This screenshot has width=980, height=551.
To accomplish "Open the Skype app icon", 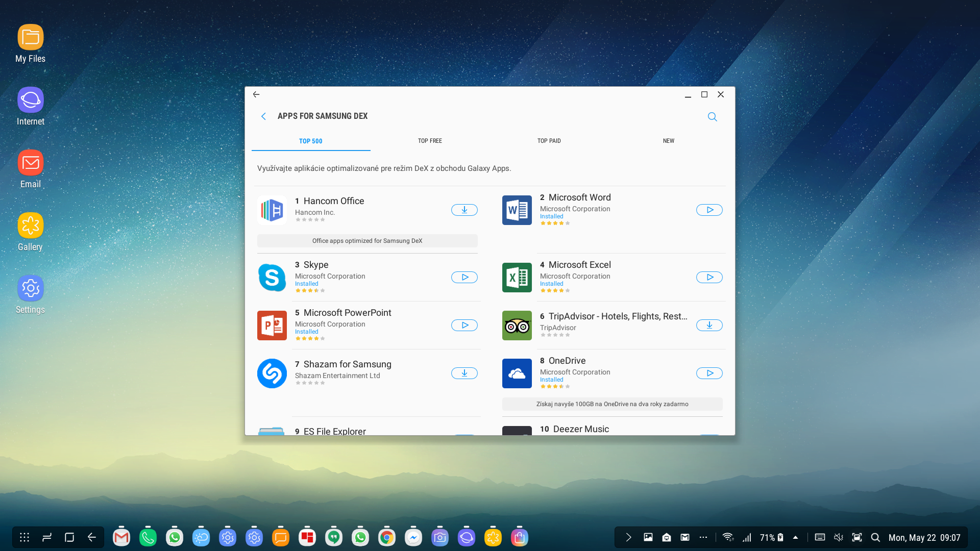I will coord(272,278).
